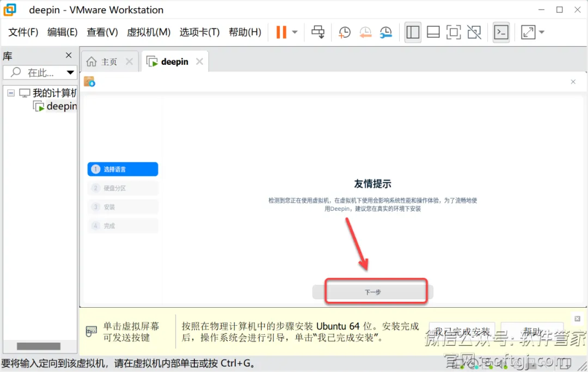Open the 文件(F) menu

[x=23, y=32]
